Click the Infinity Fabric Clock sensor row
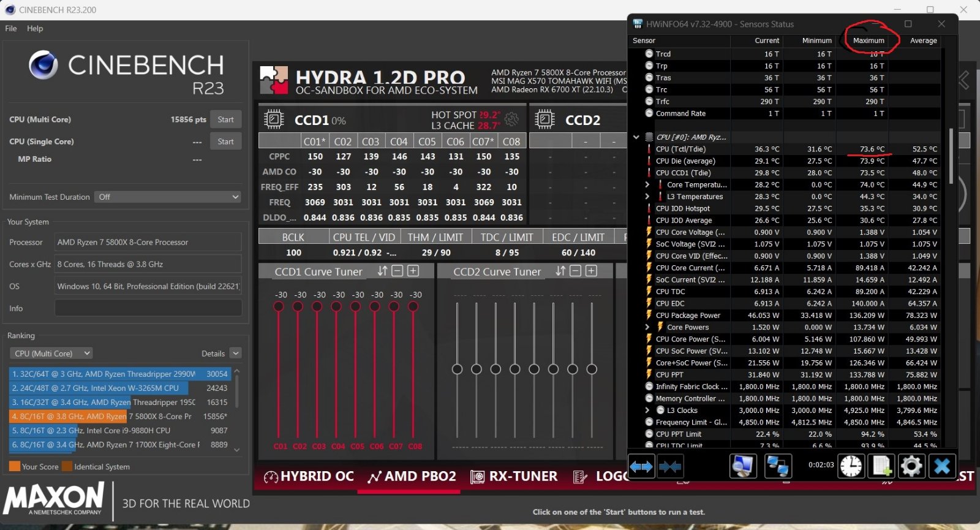Viewport: 980px width, 530px height. (x=793, y=387)
